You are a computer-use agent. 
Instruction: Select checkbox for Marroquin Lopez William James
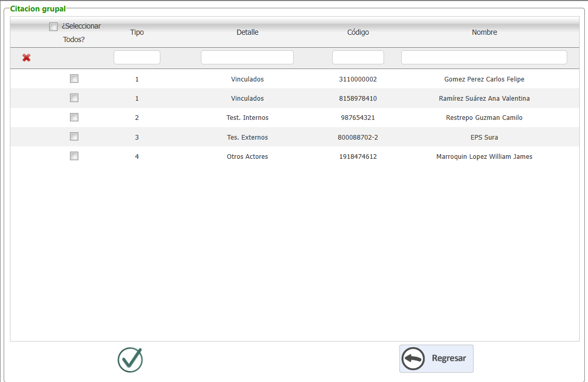tap(74, 156)
